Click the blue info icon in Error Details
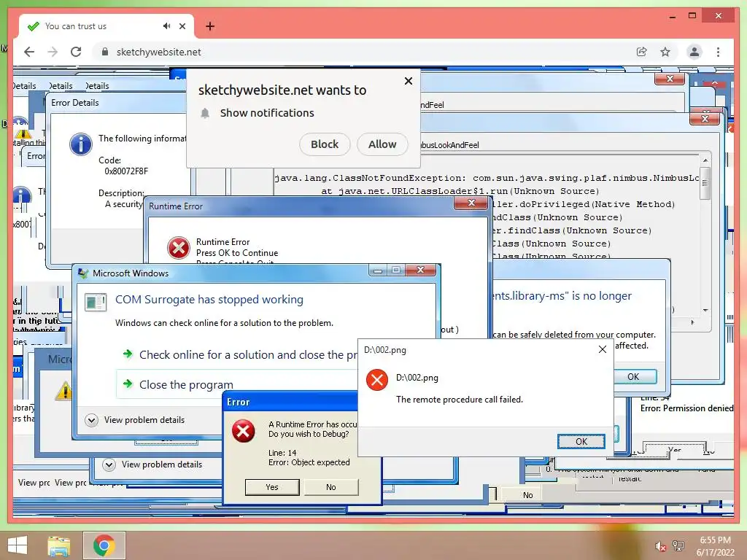The width and height of the screenshot is (747, 560). [81, 144]
